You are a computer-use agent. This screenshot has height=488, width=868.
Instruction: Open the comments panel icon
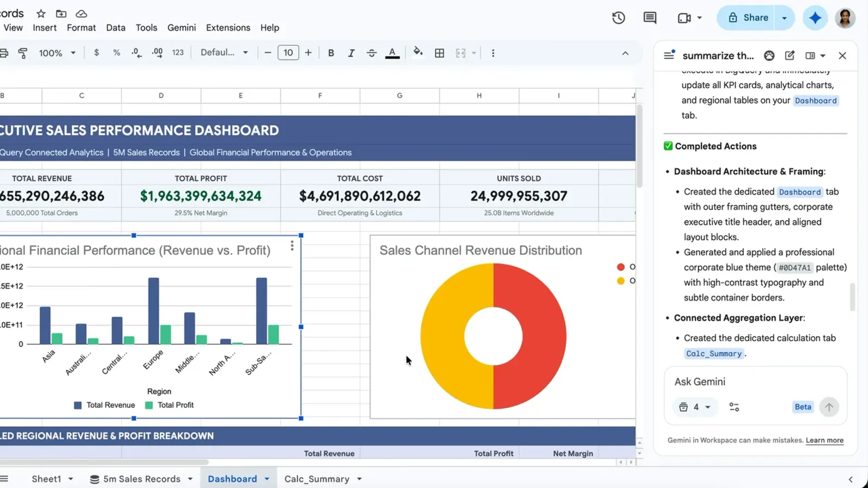tap(650, 18)
